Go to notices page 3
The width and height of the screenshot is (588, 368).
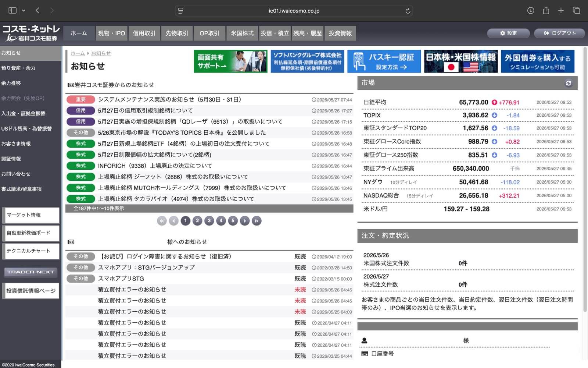pyautogui.click(x=209, y=221)
